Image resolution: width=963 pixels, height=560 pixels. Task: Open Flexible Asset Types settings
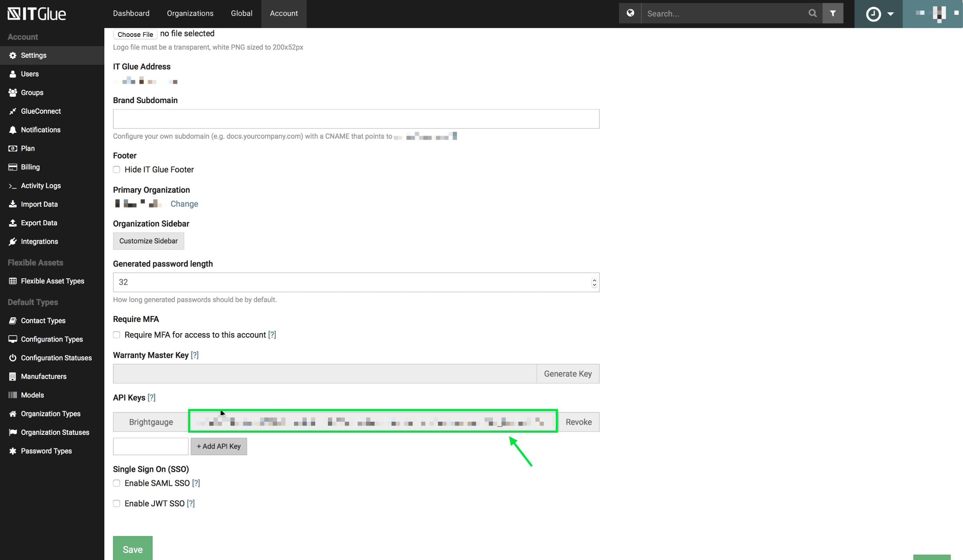52,281
